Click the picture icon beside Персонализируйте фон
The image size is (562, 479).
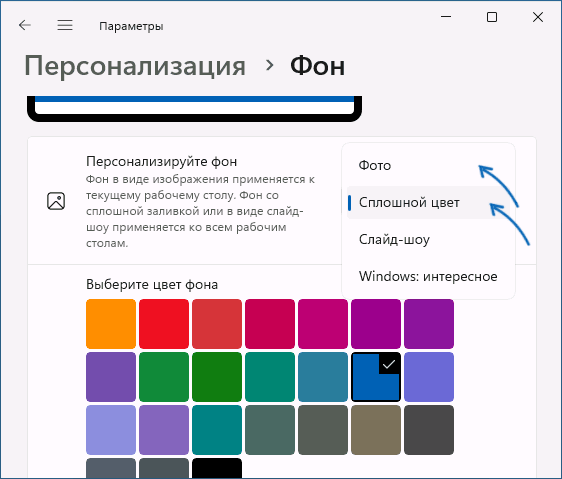pos(56,201)
